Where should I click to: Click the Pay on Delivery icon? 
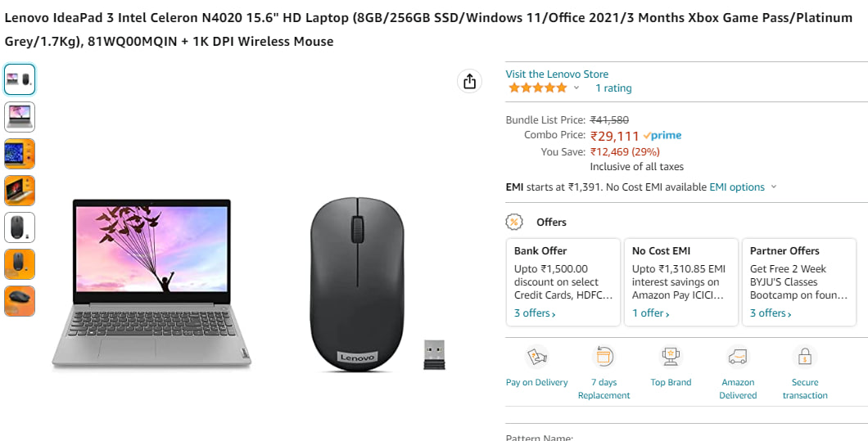(536, 357)
